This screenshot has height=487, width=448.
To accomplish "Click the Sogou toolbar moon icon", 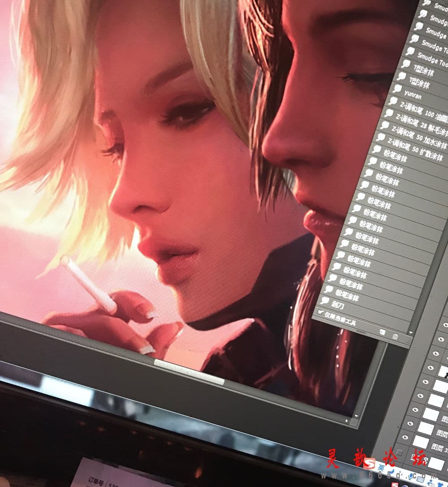I will [392, 471].
